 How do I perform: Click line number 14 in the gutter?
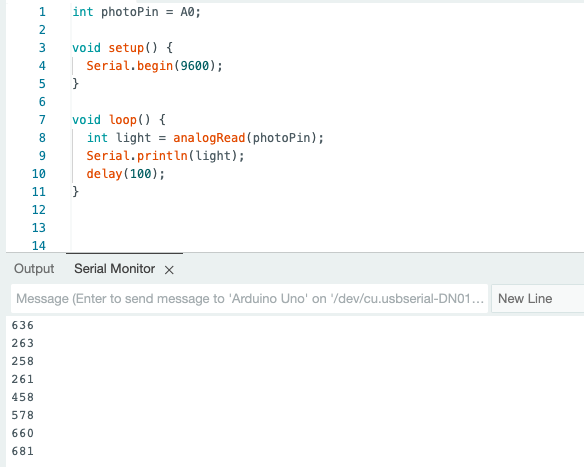click(x=39, y=246)
